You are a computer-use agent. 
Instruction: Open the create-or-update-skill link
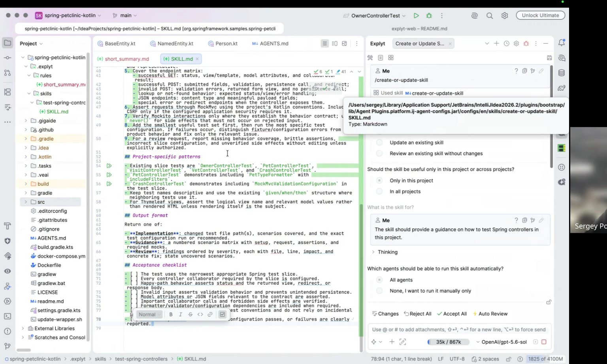tap(437, 93)
